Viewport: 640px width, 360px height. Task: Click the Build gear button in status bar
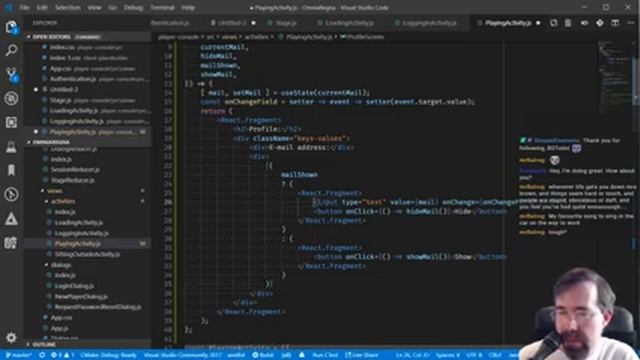click(263, 355)
